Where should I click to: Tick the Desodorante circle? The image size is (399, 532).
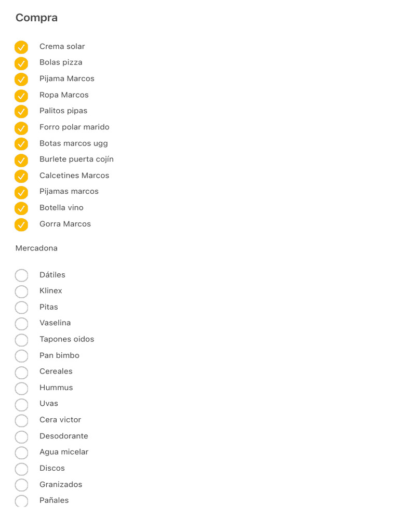tap(21, 436)
